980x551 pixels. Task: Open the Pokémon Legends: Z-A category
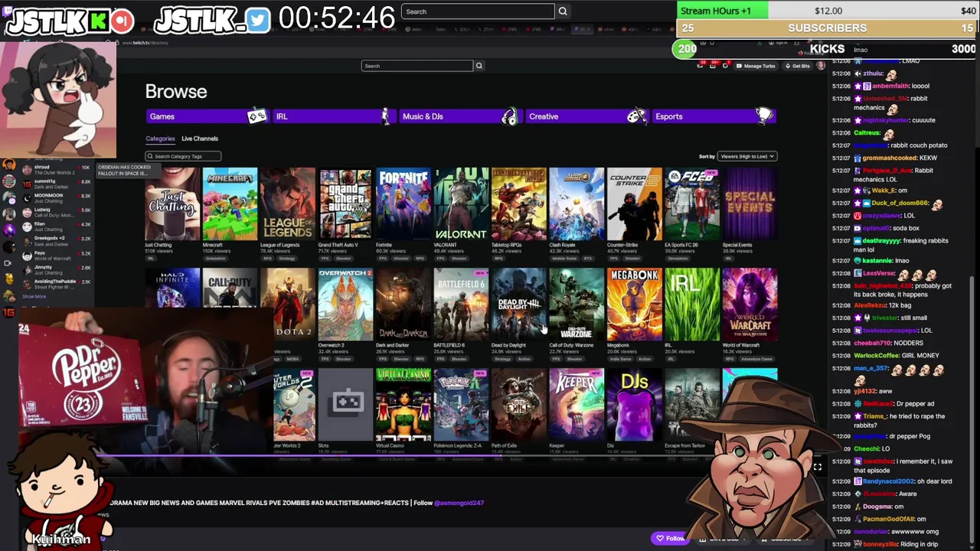[x=461, y=404]
